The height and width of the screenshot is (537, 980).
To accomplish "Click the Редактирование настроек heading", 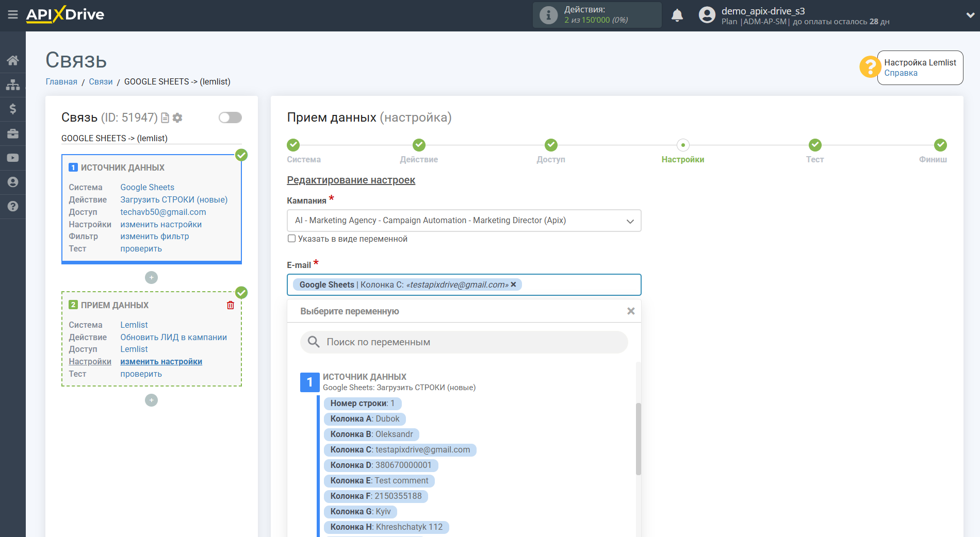I will (x=351, y=180).
